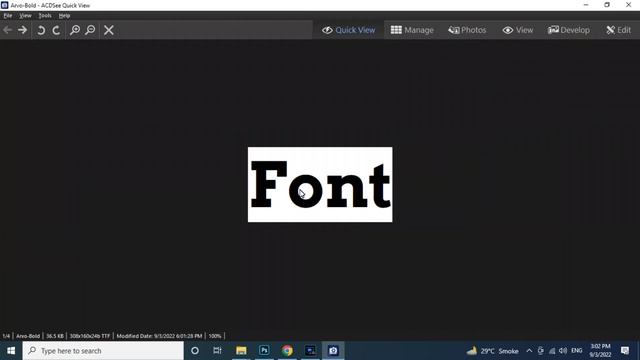Switch to Quick View mode

[x=348, y=30]
